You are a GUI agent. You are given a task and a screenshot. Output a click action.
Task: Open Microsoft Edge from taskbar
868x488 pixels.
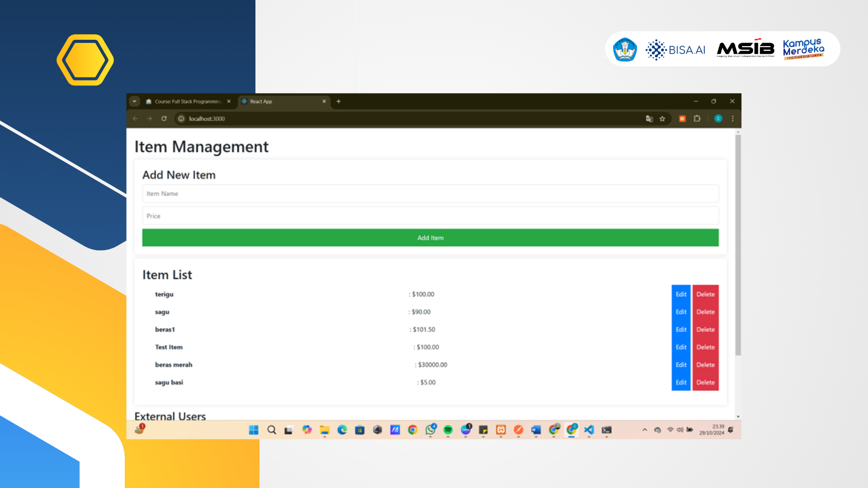coord(342,430)
